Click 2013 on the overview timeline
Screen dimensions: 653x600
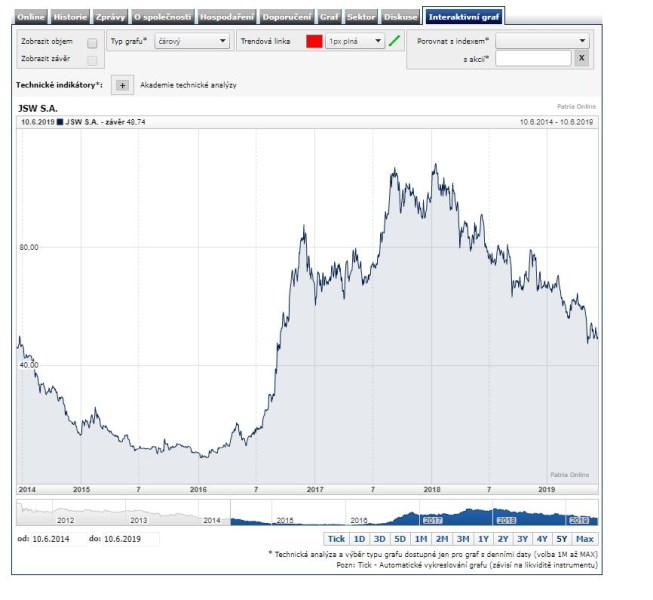click(x=138, y=521)
